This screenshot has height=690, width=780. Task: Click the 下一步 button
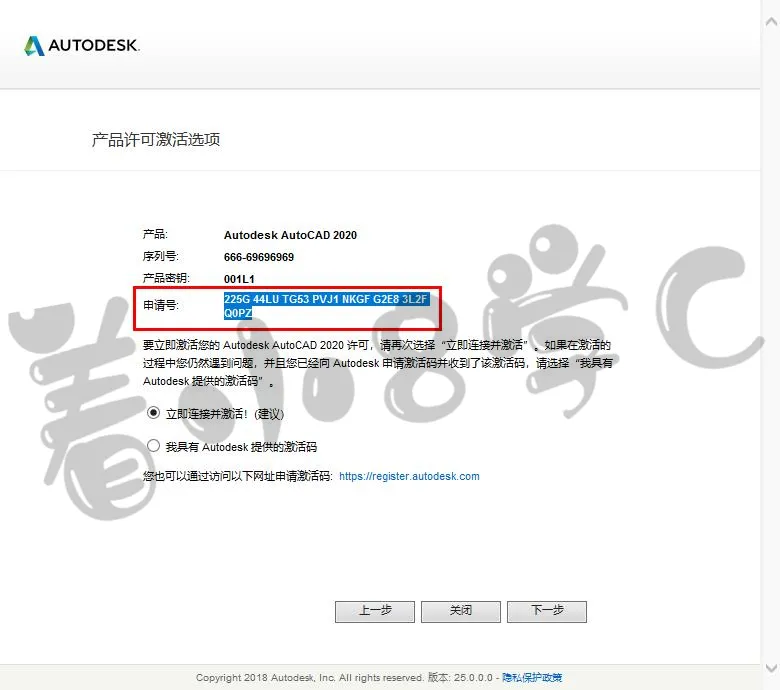[547, 611]
